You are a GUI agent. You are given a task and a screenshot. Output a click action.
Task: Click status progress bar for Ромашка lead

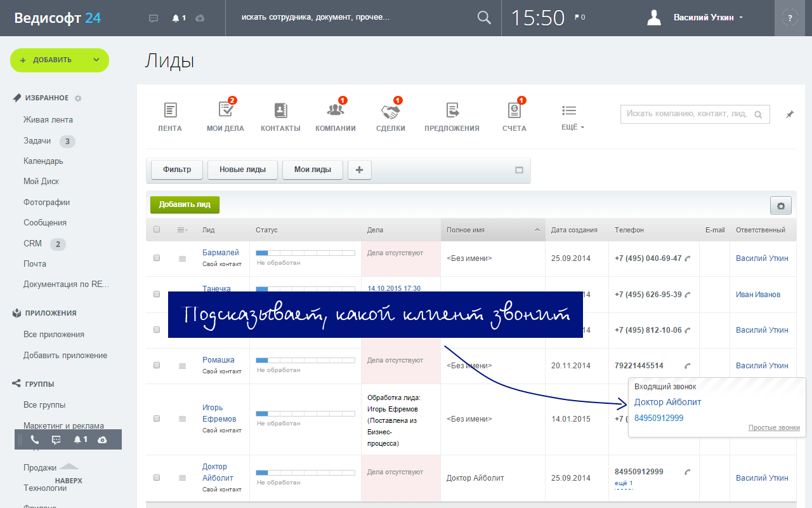305,361
